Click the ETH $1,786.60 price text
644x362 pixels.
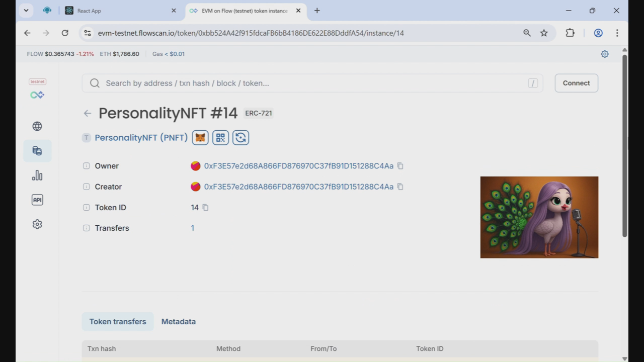click(119, 54)
